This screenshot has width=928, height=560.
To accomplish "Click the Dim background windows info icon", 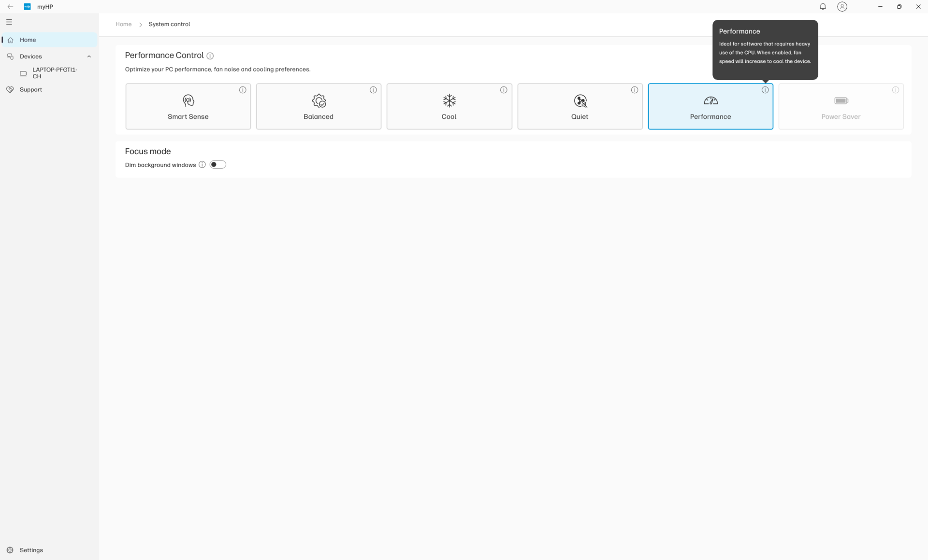I will (x=202, y=165).
